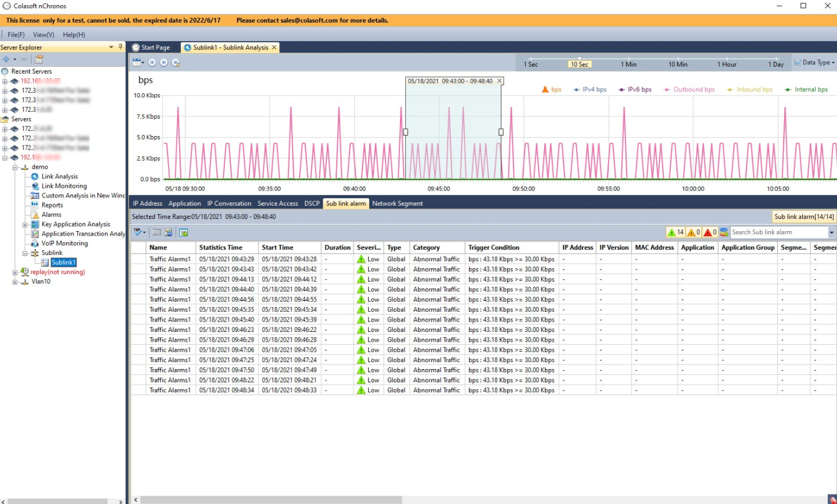The image size is (837, 504).
Task: Sort by the Statistics Time column header
Action: point(227,247)
